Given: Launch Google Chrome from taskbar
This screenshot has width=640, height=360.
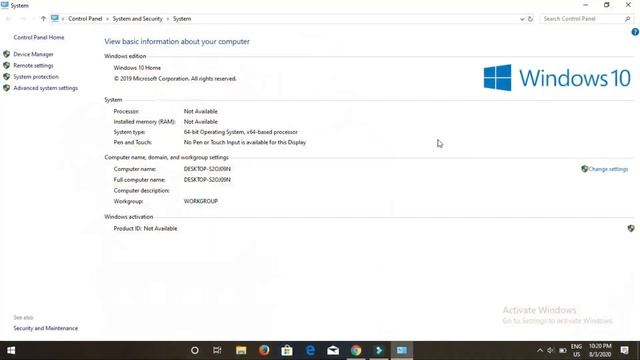Looking at the screenshot, I should click(356, 350).
